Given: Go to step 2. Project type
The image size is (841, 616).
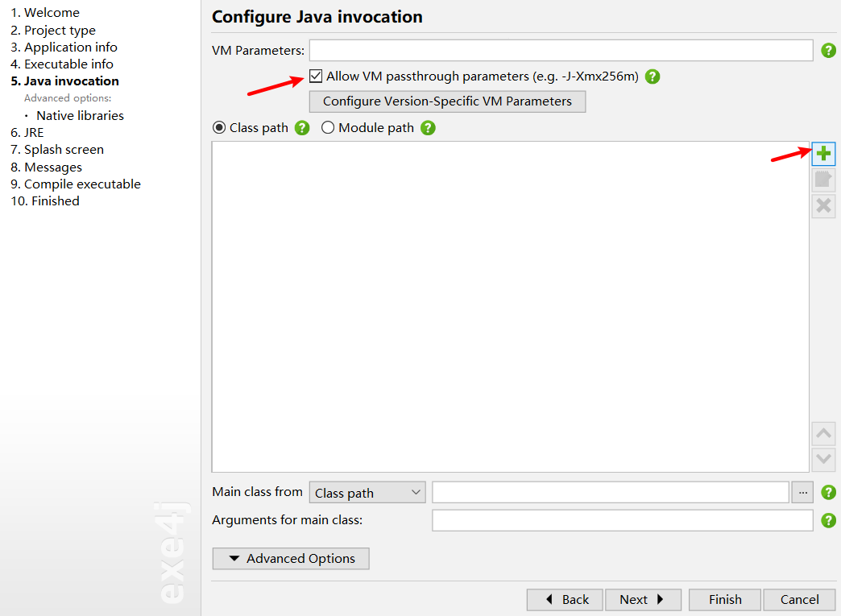Looking at the screenshot, I should (x=53, y=30).
